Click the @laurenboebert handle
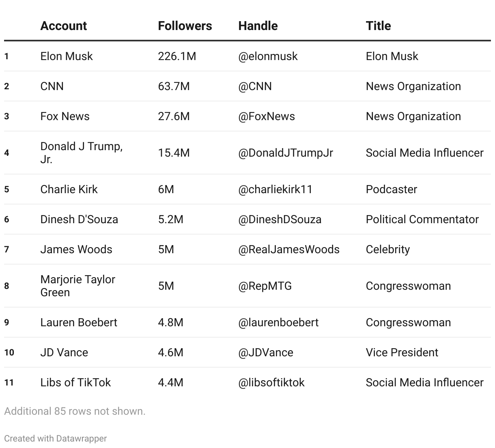 click(x=278, y=323)
